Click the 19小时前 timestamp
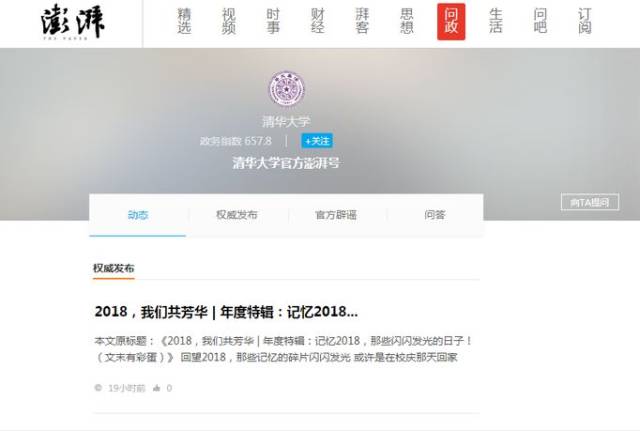This screenshot has height=431, width=640. (x=127, y=388)
